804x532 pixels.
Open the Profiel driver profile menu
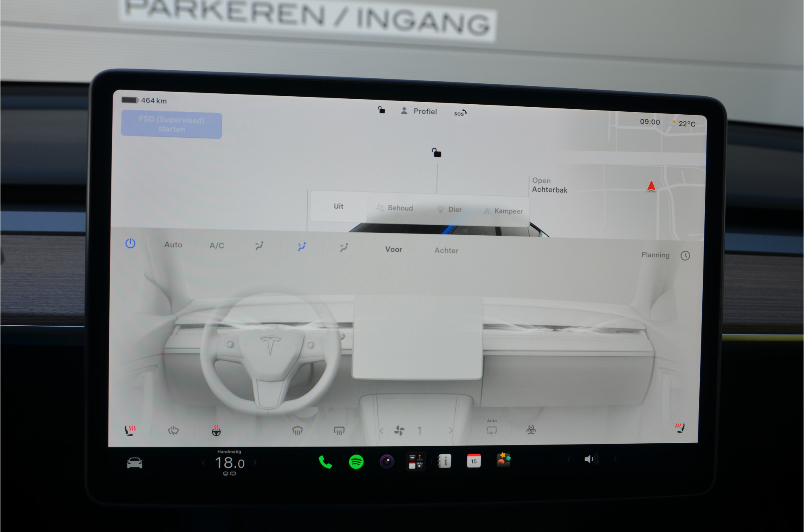419,111
